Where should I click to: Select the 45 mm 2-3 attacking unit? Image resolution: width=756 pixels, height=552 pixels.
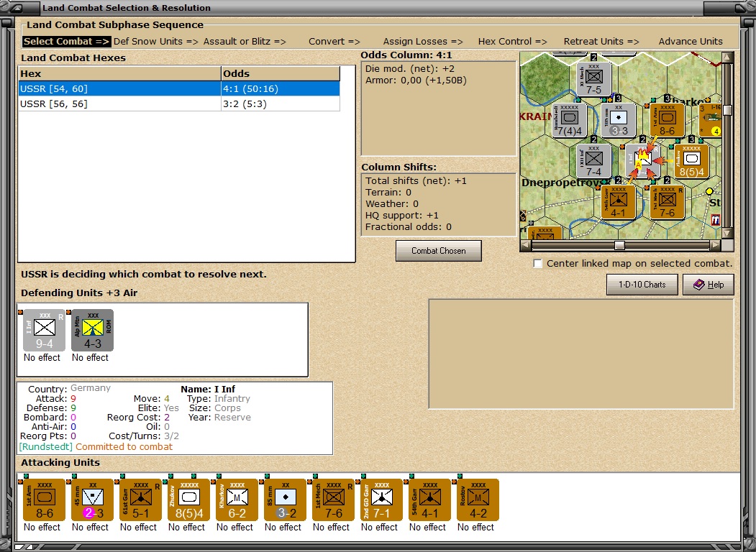[x=93, y=500]
